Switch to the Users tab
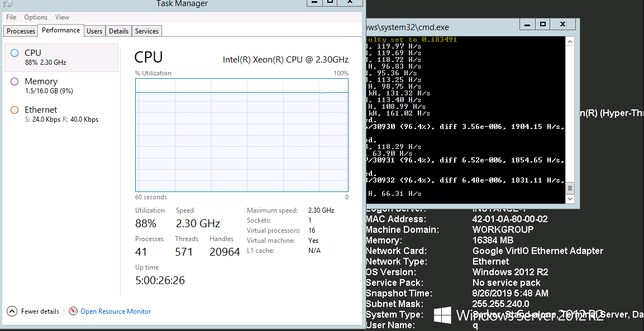The width and height of the screenshot is (644, 331). 94,31
